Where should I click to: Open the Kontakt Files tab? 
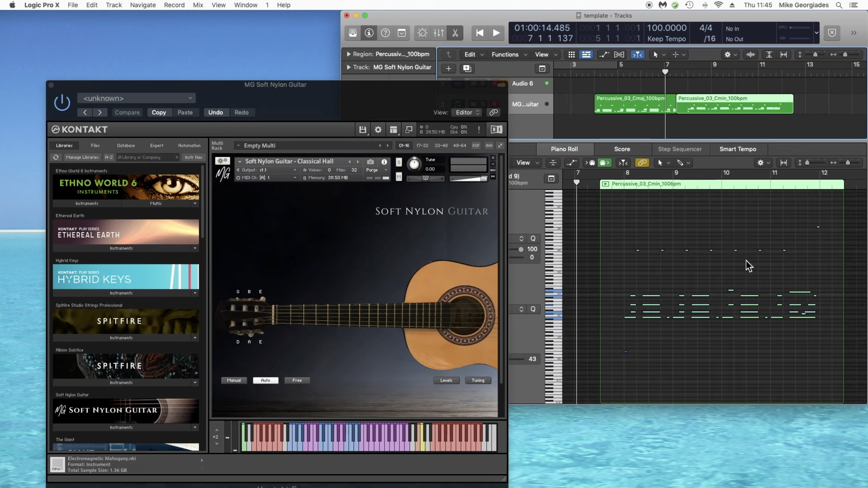point(95,145)
